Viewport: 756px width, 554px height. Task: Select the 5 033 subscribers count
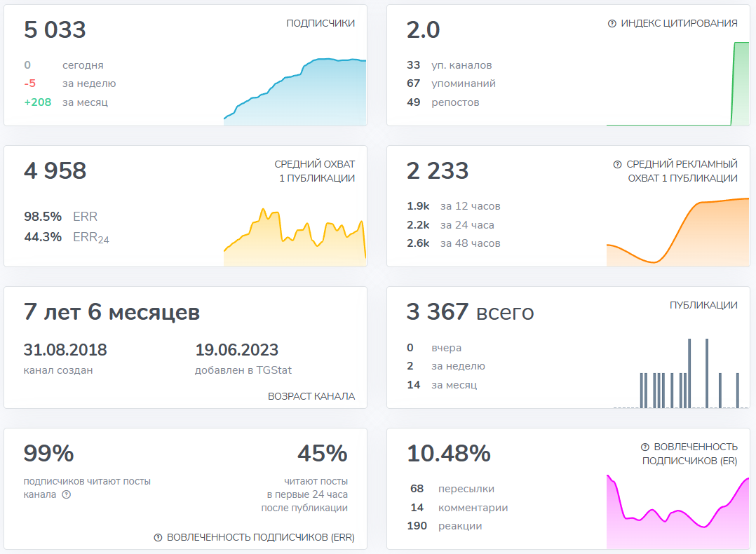(55, 30)
